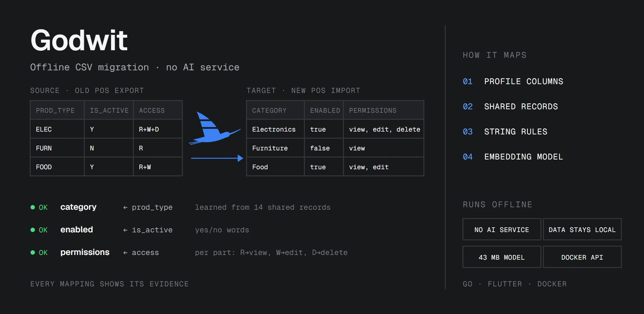This screenshot has height=314, width=644.
Task: Click the ENABLED column header
Action: point(324,110)
